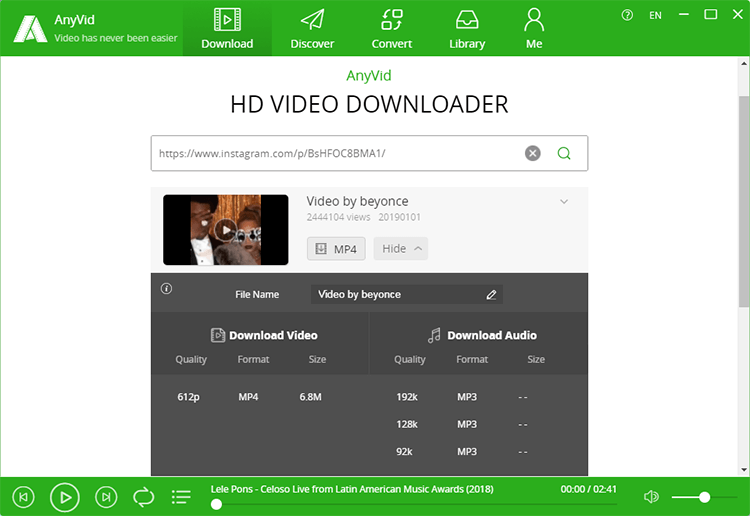Select the 6.8M size entry
750x516 pixels.
click(x=310, y=397)
